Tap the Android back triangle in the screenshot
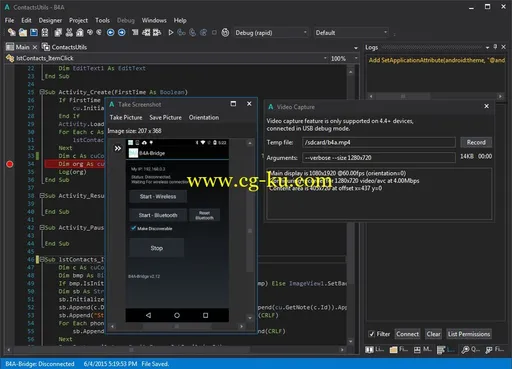The image size is (512, 369). pos(148,315)
